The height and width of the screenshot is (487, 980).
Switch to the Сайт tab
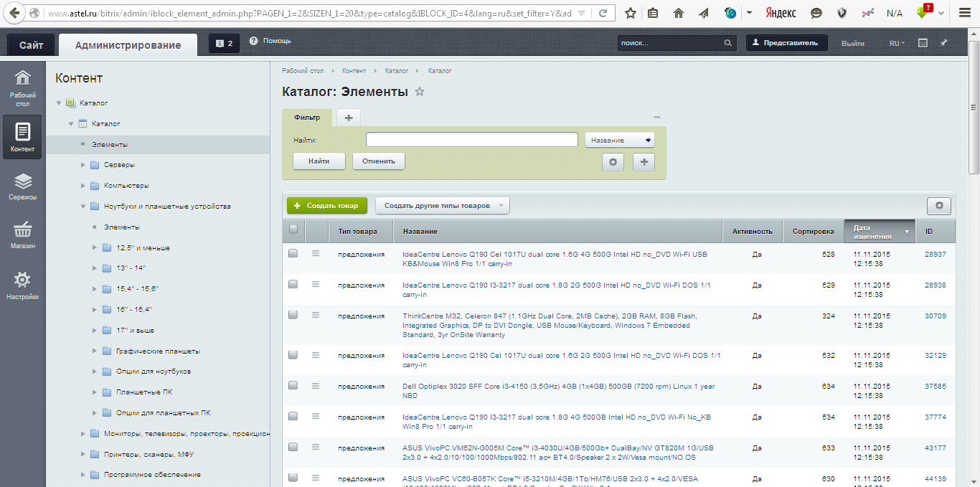click(31, 44)
